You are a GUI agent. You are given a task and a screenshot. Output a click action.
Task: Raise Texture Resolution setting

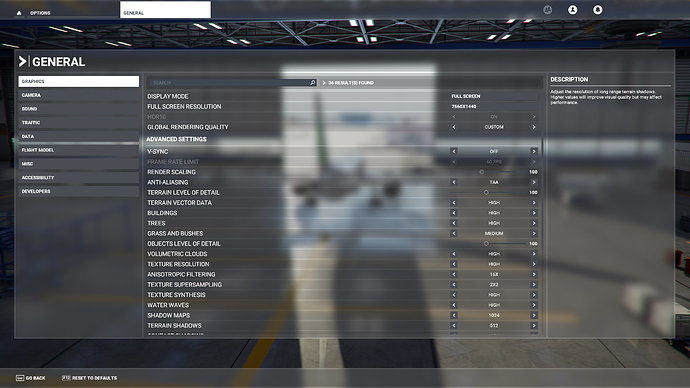[x=534, y=264]
